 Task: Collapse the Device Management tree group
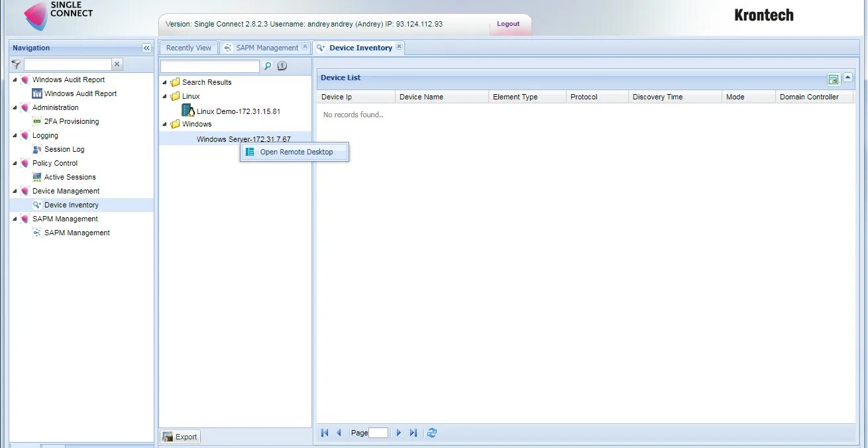click(x=15, y=191)
